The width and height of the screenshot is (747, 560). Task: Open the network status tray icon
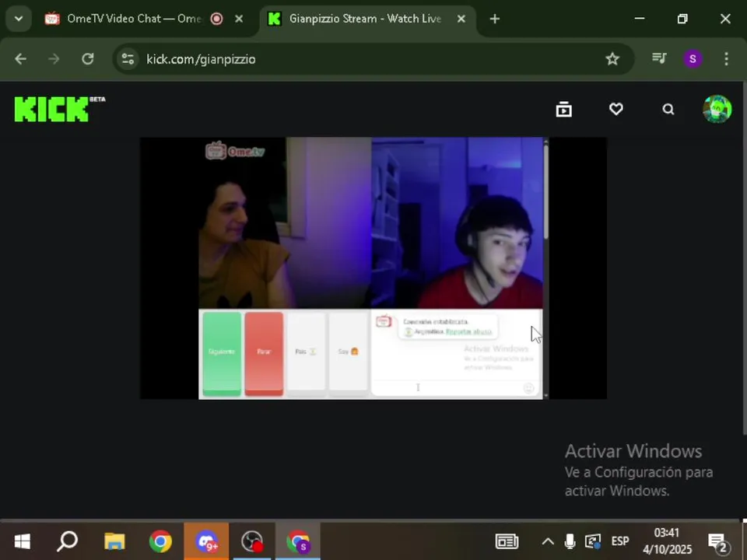click(593, 541)
